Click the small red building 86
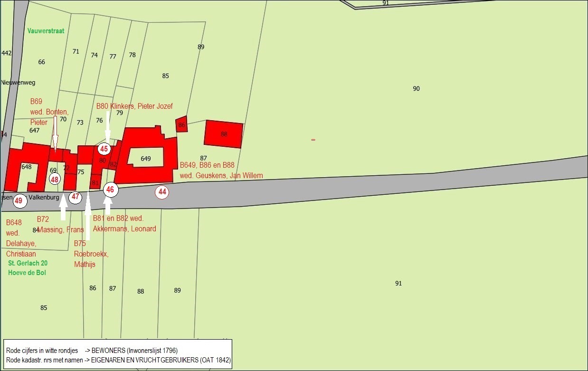This screenshot has height=371, width=588. click(x=181, y=125)
